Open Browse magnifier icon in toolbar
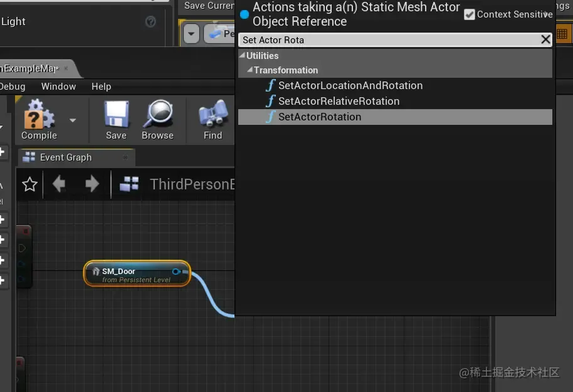 (x=158, y=114)
